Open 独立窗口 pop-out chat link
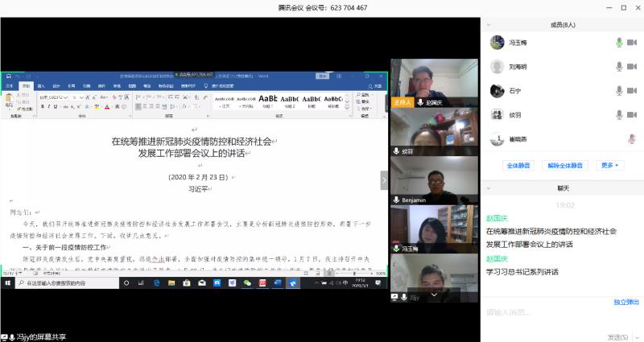This screenshot has height=342, width=644. (x=626, y=302)
